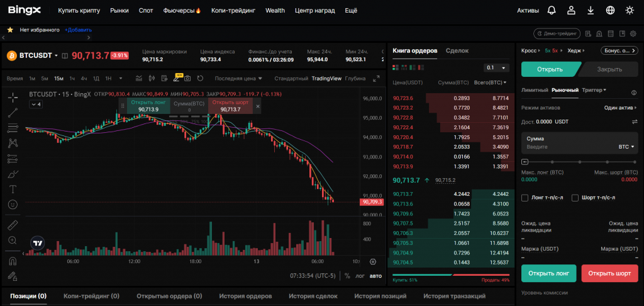The image size is (644, 306).
Task: Pick the ruler measure tool
Action: point(13,225)
